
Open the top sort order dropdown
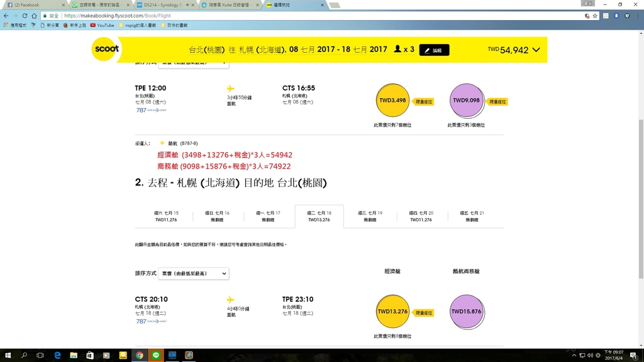[193, 63]
